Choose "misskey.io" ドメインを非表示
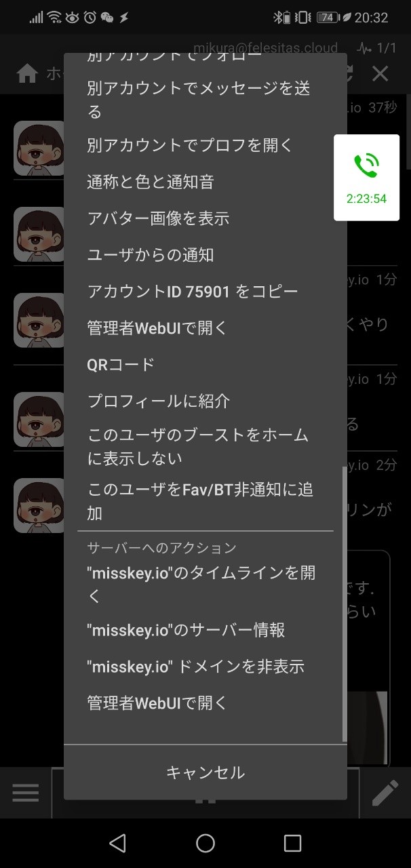Image resolution: width=411 pixels, height=868 pixels. tap(206, 667)
